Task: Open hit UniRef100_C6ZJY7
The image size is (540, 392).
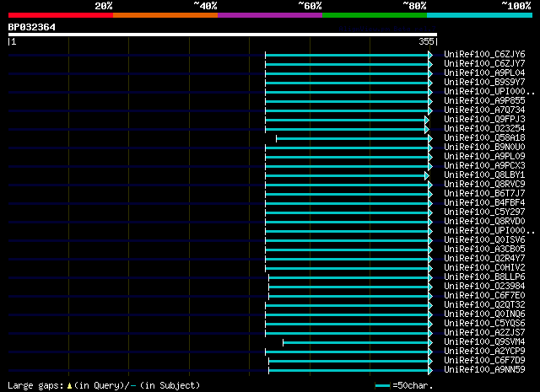Action: click(x=484, y=64)
